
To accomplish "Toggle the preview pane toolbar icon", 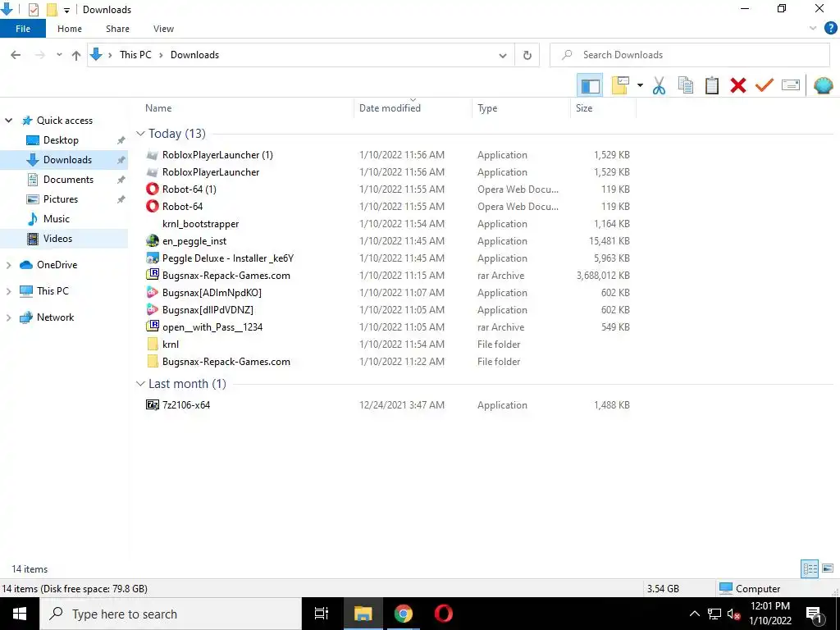I will 590,85.
